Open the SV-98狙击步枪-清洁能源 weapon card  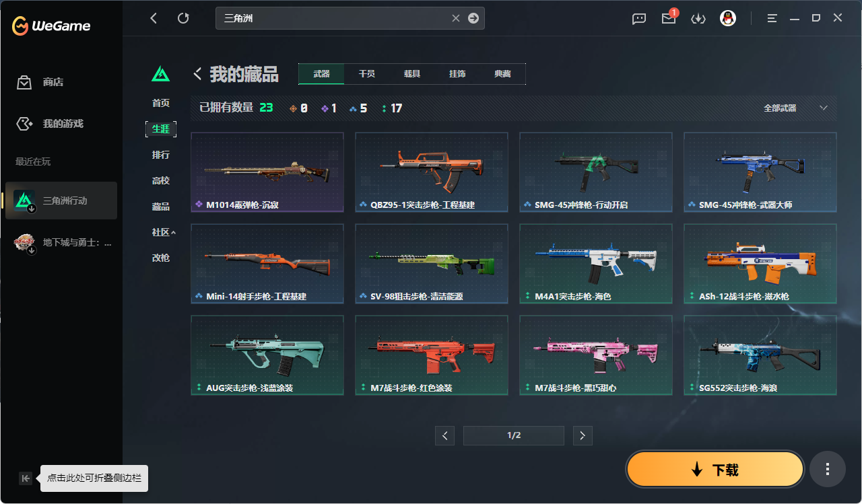[x=432, y=264]
